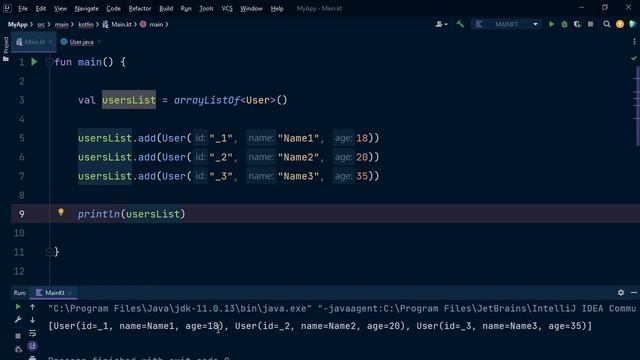This screenshot has width=640, height=360.
Task: Toggle scroll to end in Run console
Action: [x=33, y=346]
